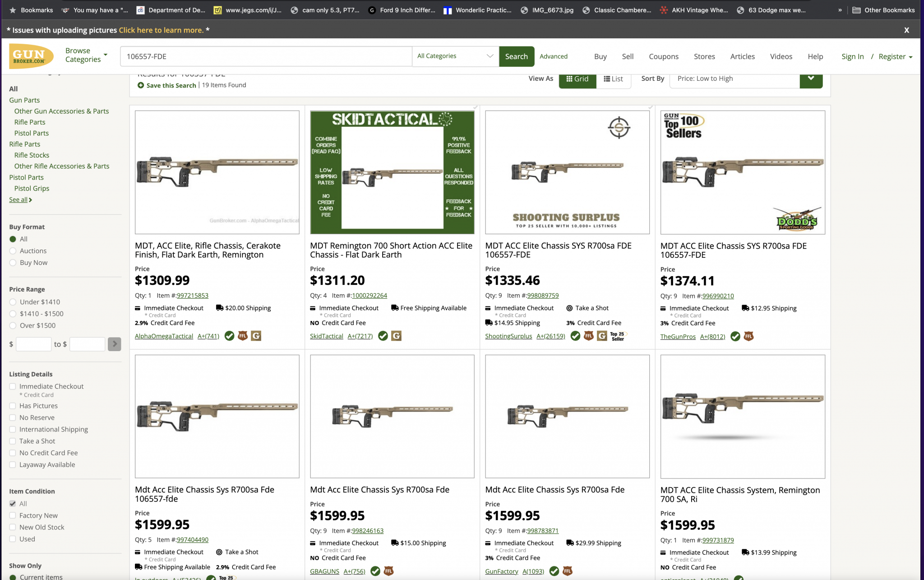The width and height of the screenshot is (924, 580).
Task: Open the Pistol Grips category
Action: [x=32, y=188]
